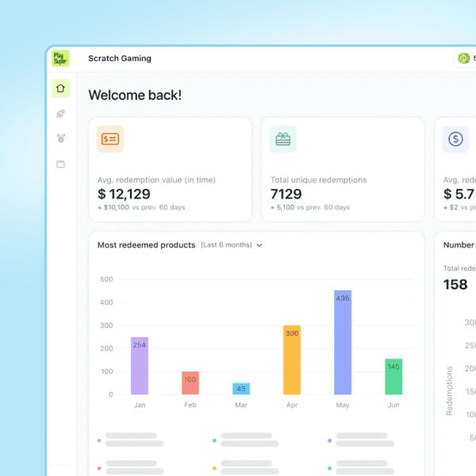This screenshot has width=476, height=476.
Task: Open the medal rewards sidebar icon
Action: pyautogui.click(x=61, y=138)
